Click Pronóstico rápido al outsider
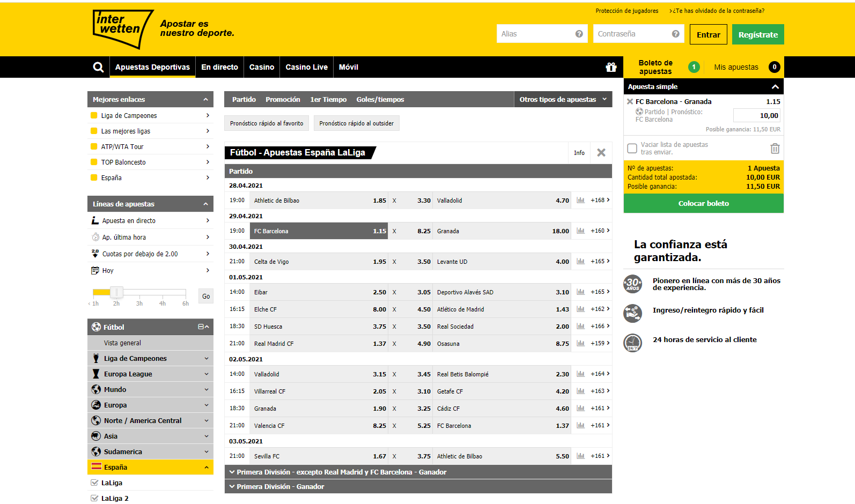Image resolution: width=855 pixels, height=504 pixels. coord(357,123)
